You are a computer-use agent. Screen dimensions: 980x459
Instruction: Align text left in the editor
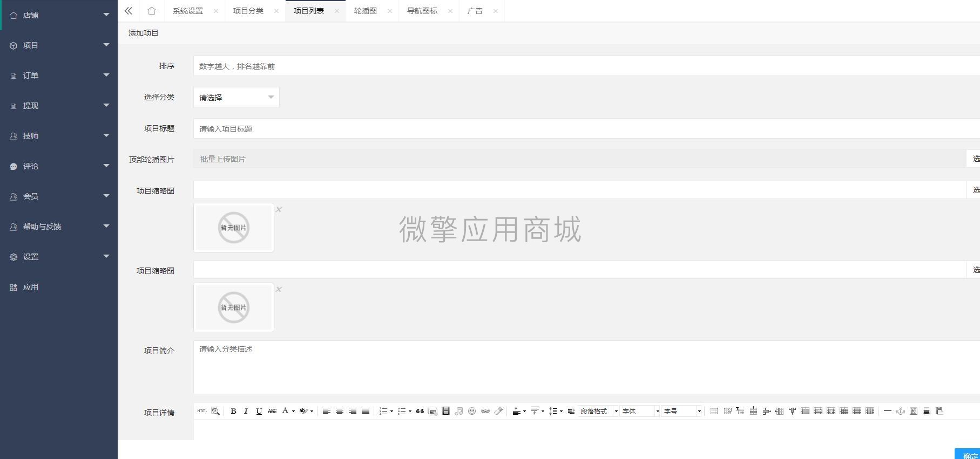click(327, 411)
